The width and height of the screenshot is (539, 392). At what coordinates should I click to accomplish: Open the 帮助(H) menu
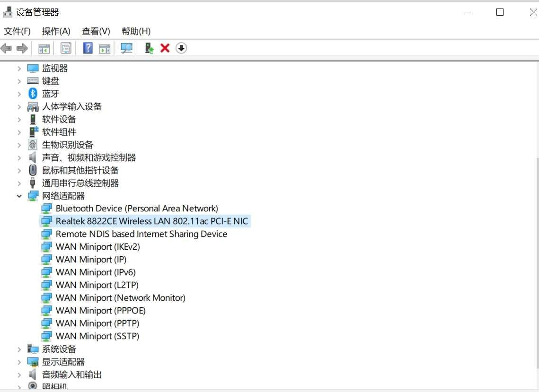click(136, 31)
